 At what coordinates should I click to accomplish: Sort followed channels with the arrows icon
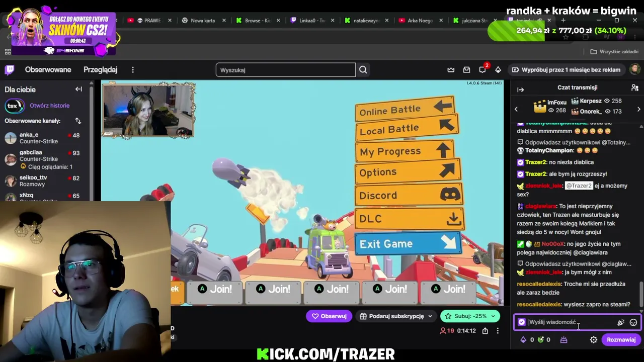click(78, 121)
